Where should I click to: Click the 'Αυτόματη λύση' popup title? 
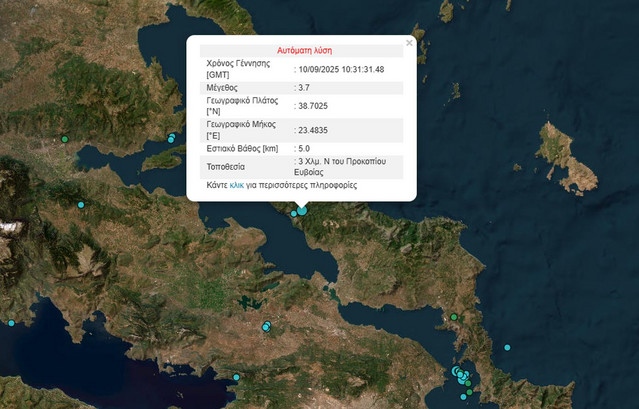pos(304,50)
